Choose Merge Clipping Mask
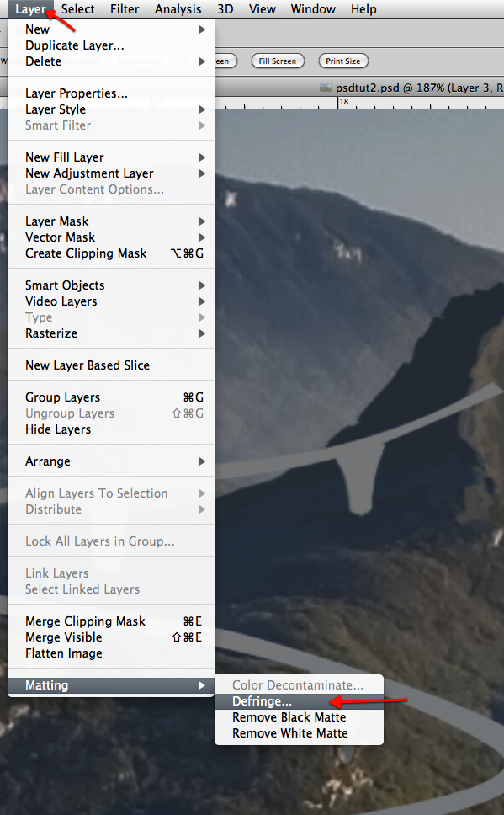Screen dimensions: 504x815 (x=111, y=621)
